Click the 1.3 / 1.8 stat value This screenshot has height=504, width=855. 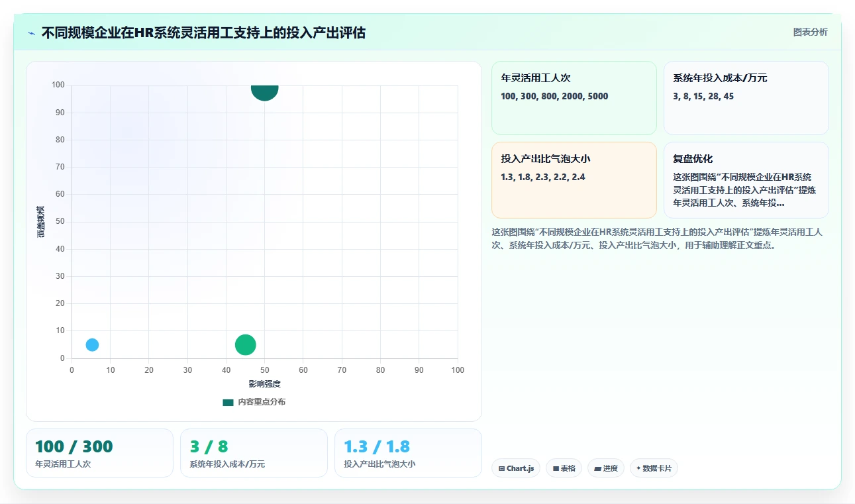tap(377, 446)
